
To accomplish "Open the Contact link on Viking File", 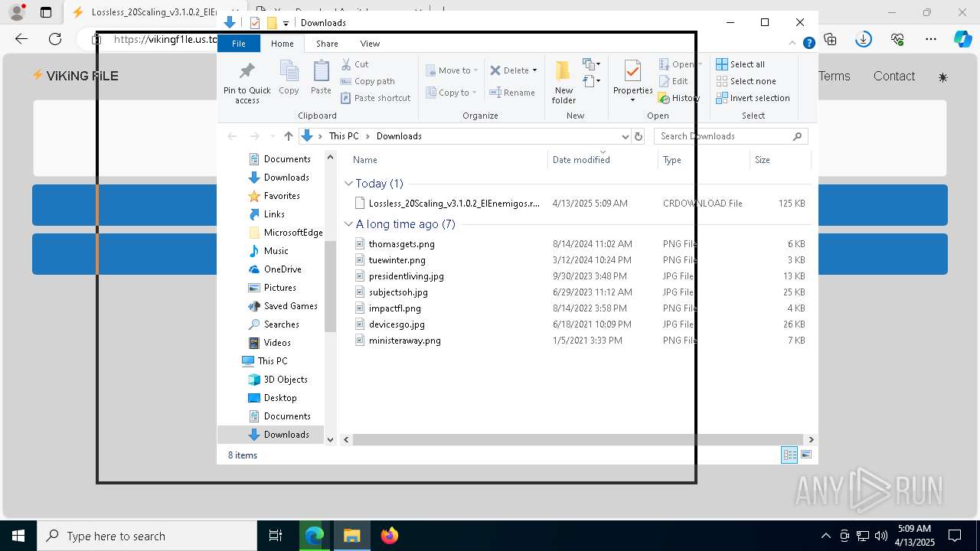I will (894, 76).
